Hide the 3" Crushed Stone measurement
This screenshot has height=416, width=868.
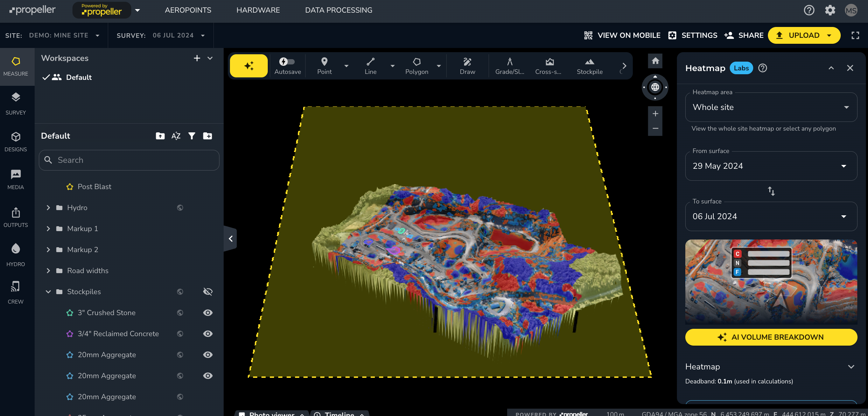coord(208,313)
